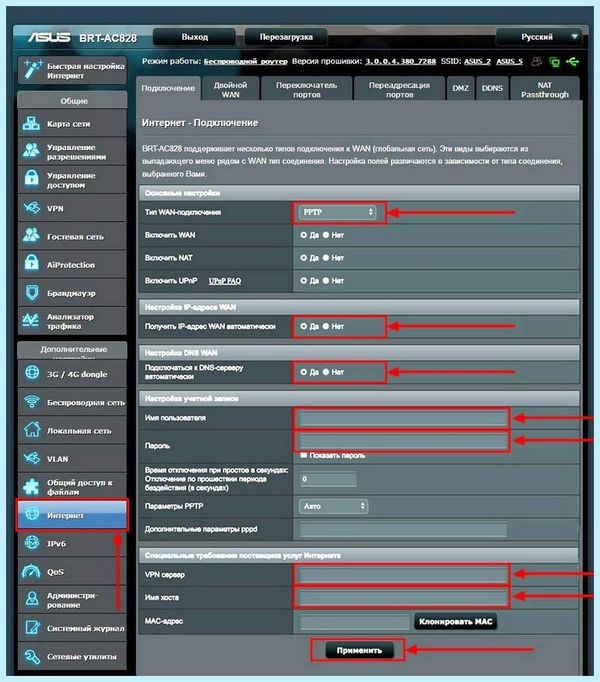Click the Выход logout button
The width and height of the screenshot is (600, 682).
[x=194, y=37]
